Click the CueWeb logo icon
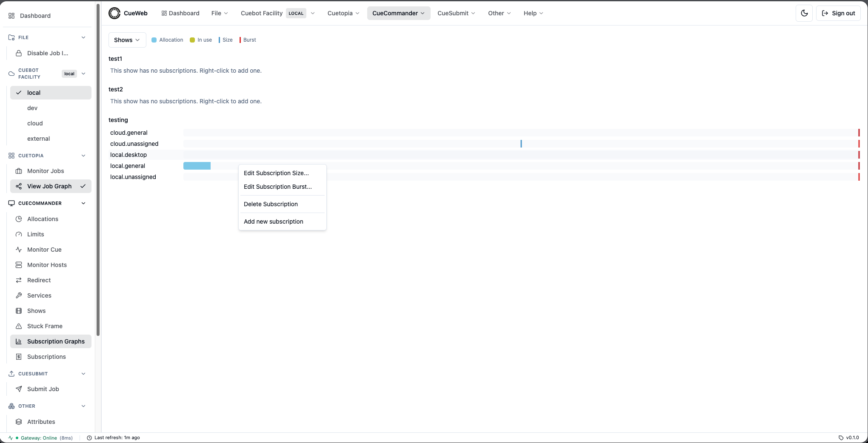 point(114,13)
